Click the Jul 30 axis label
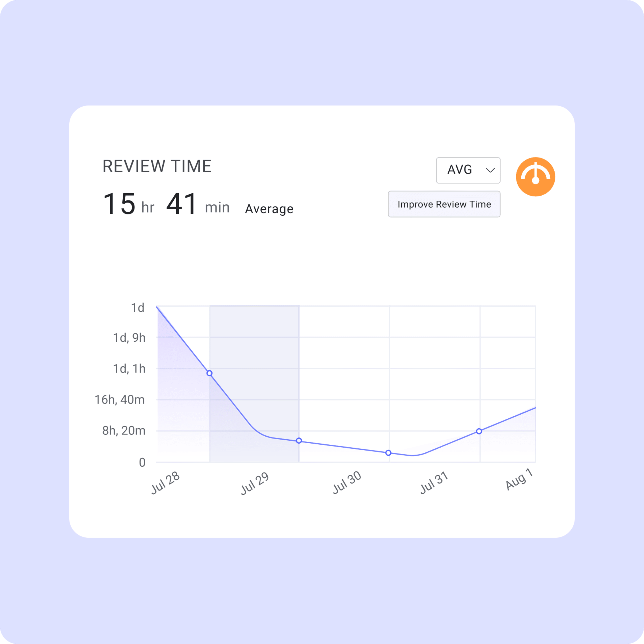This screenshot has width=644, height=644. [x=347, y=483]
